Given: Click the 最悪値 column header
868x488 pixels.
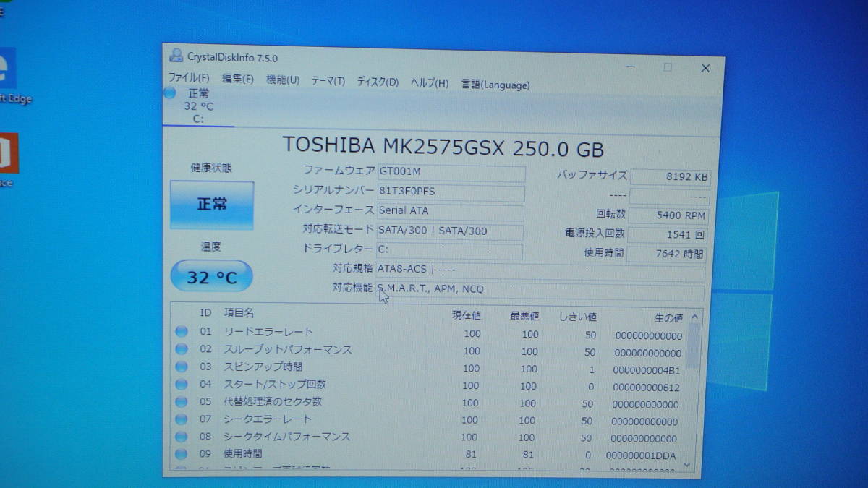Looking at the screenshot, I should click(x=525, y=316).
